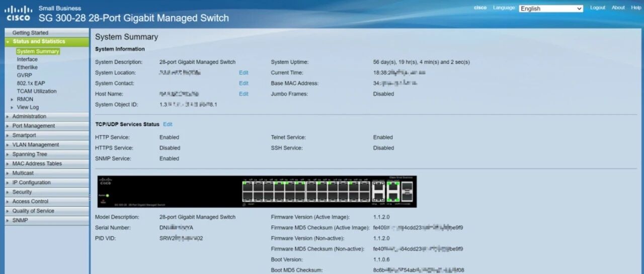Open the Language dropdown set to English
Image resolution: width=644 pixels, height=274 pixels.
(x=551, y=9)
